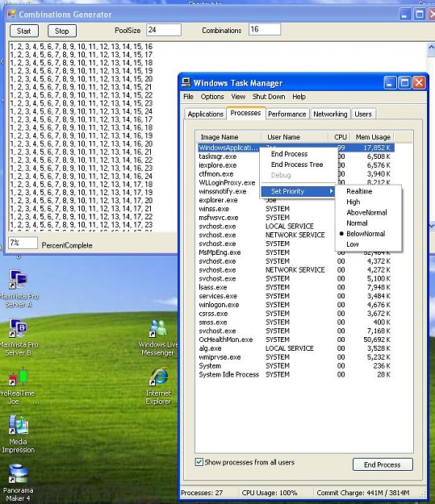Viewport: 435px width, 504px height.
Task: Close the Windows Task Manager window
Action: (x=419, y=83)
